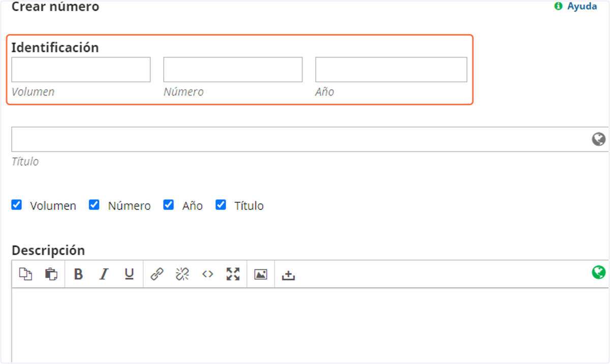This screenshot has height=364, width=610.
Task: Expand editor to fullscreen mode
Action: pyautogui.click(x=233, y=274)
